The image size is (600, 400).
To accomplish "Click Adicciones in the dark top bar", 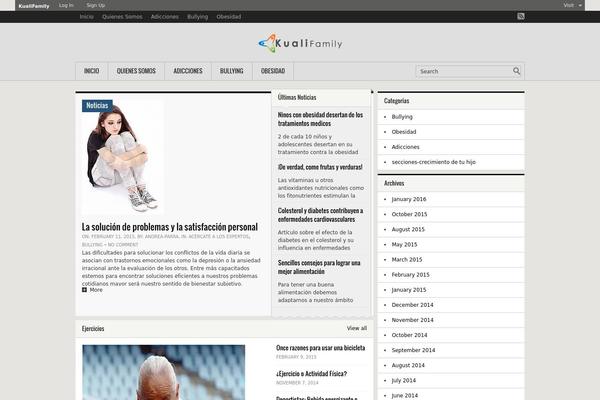I will click(x=165, y=16).
